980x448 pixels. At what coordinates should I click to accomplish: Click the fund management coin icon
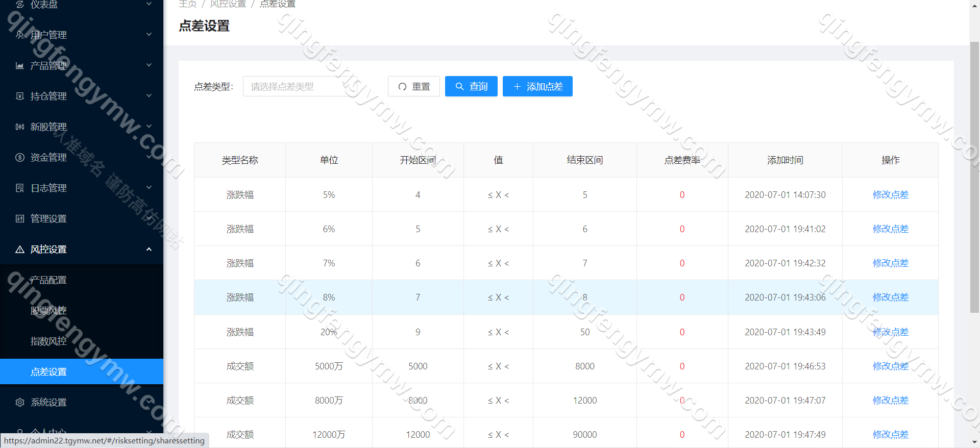coord(20,157)
